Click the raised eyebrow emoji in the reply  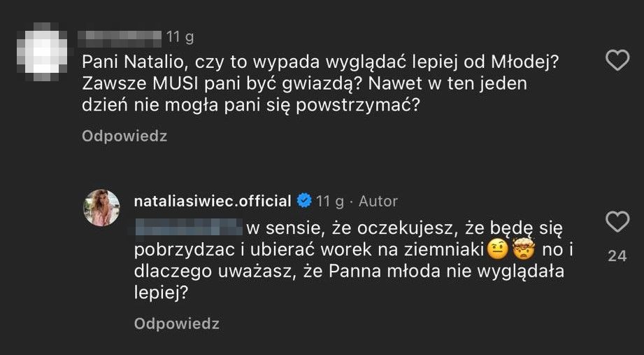[497, 249]
